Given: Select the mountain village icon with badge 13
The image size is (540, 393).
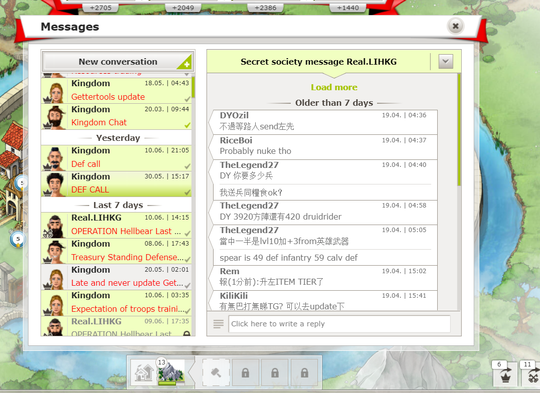Looking at the screenshot, I should [171, 372].
